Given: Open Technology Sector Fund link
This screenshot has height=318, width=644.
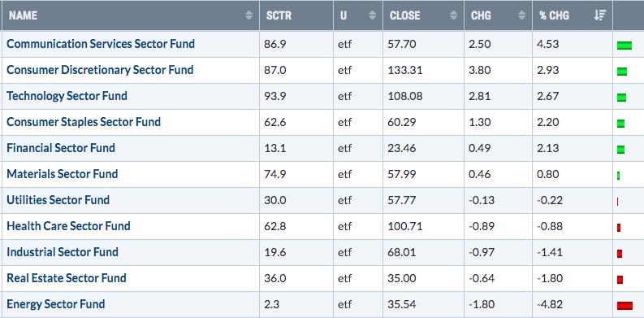Looking at the screenshot, I should click(67, 96).
